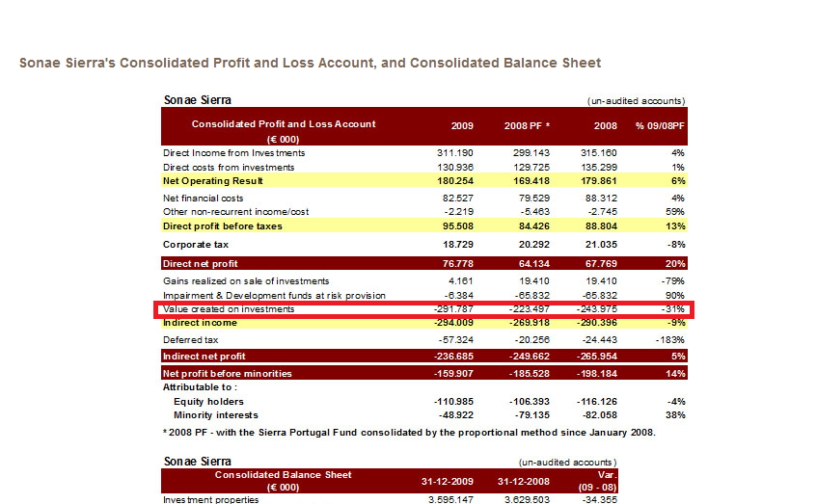
Task: Click '(un-audited accounts)' above the profit table
Action: tap(636, 101)
